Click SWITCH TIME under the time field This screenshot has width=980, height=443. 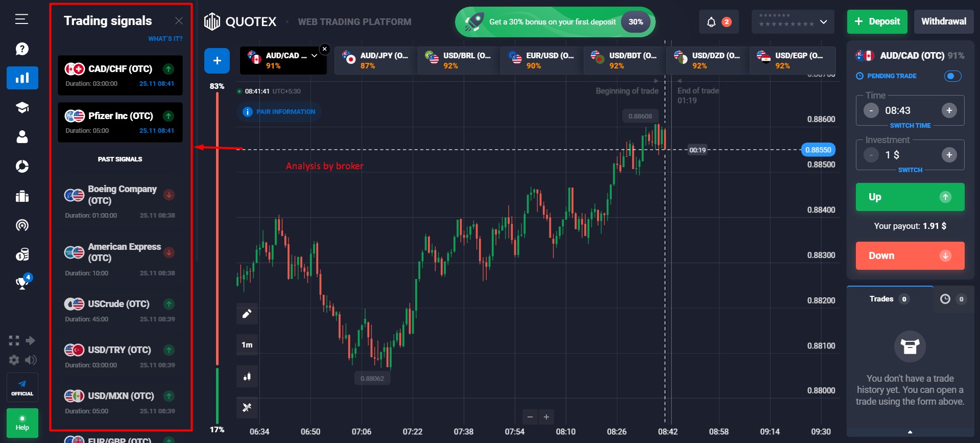(x=910, y=126)
